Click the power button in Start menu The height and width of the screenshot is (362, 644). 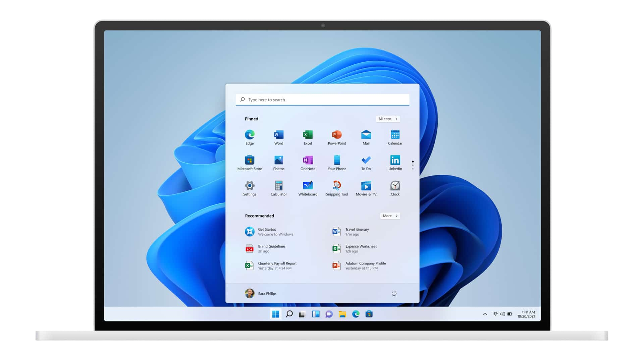pos(394,293)
